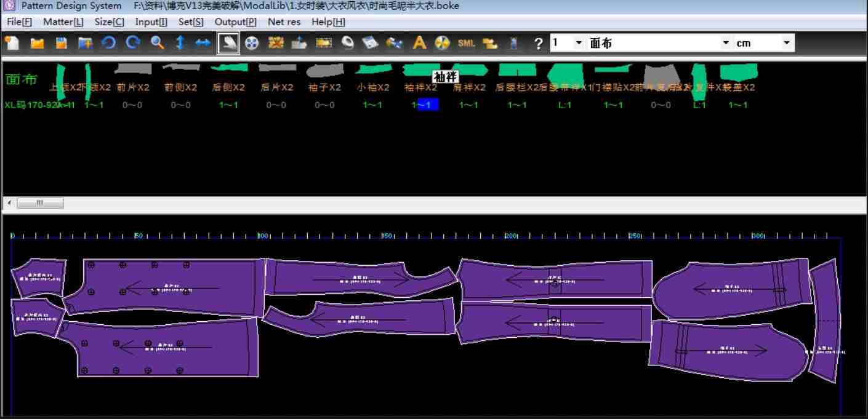Click the Open folder icon
Image resolution: width=868 pixels, height=419 pixels.
click(x=37, y=43)
